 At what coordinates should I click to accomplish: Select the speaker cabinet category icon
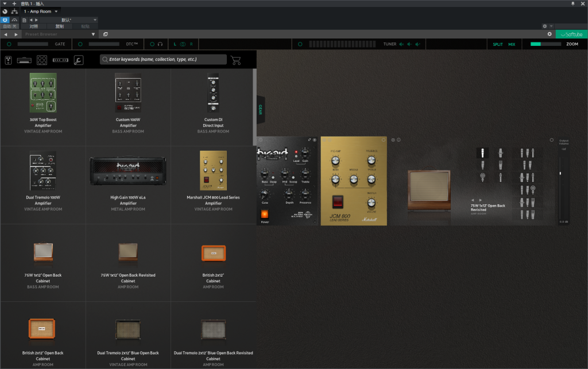coord(42,60)
